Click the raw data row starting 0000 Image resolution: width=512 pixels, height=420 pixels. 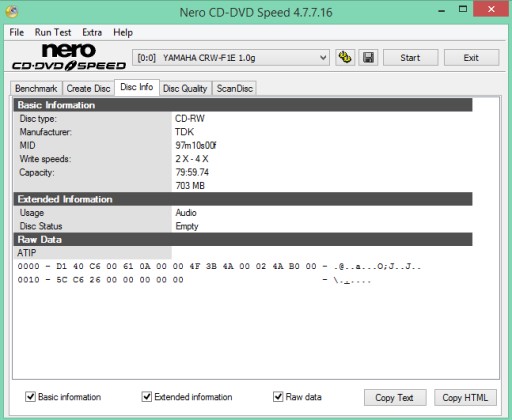219,266
